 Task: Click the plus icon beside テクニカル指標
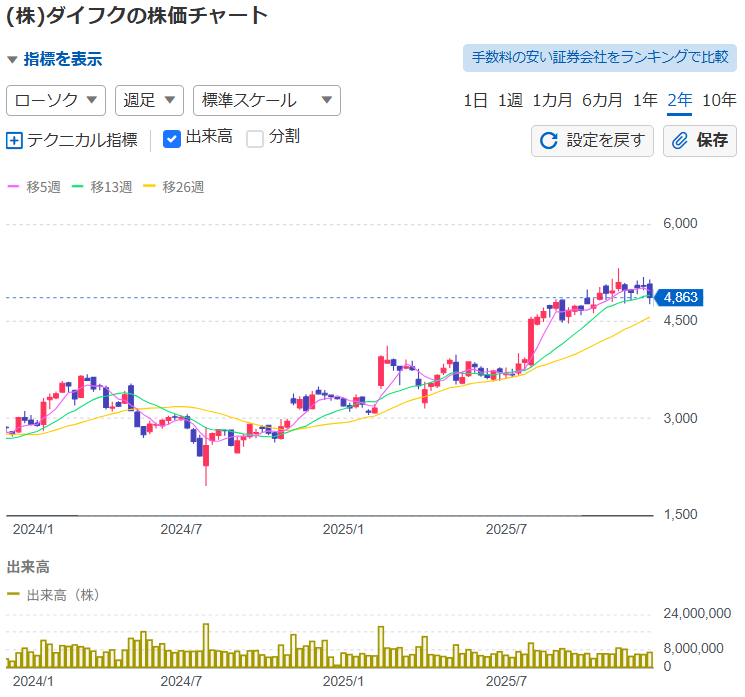14,140
